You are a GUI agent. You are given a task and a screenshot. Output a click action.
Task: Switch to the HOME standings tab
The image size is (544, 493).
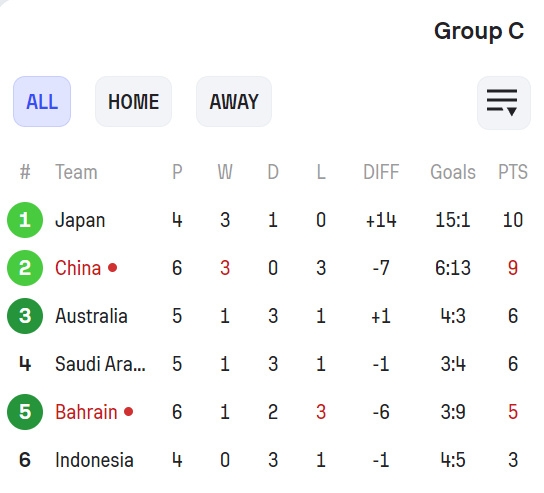click(x=134, y=102)
